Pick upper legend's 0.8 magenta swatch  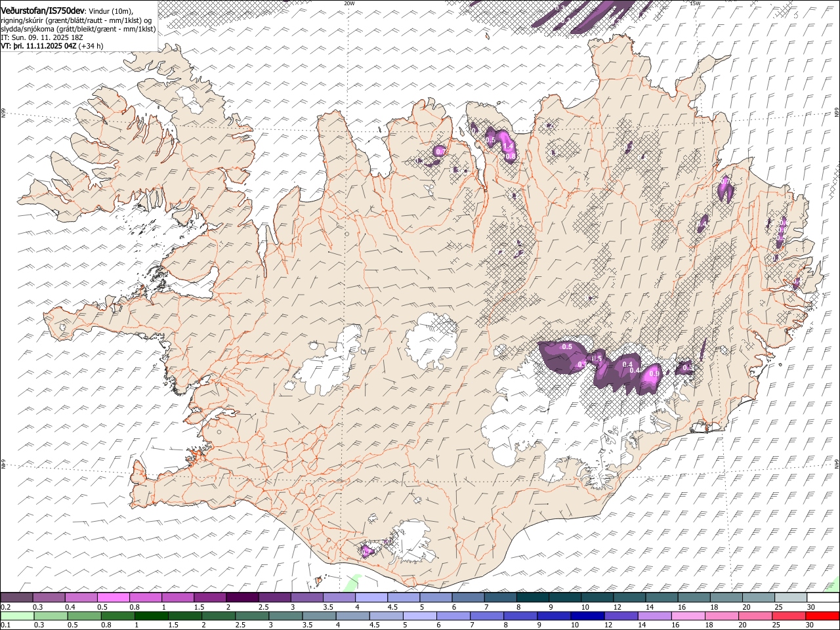[x=145, y=598]
